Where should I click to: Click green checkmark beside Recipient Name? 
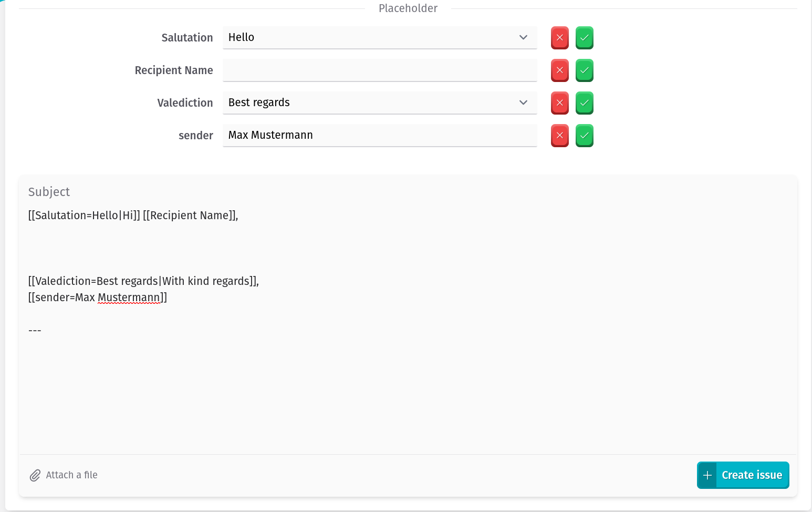(x=584, y=70)
